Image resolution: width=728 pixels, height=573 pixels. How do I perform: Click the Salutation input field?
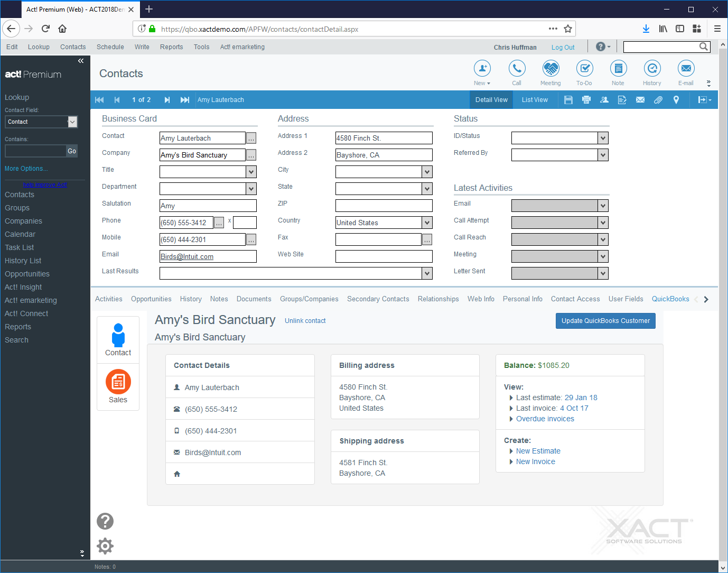(208, 206)
